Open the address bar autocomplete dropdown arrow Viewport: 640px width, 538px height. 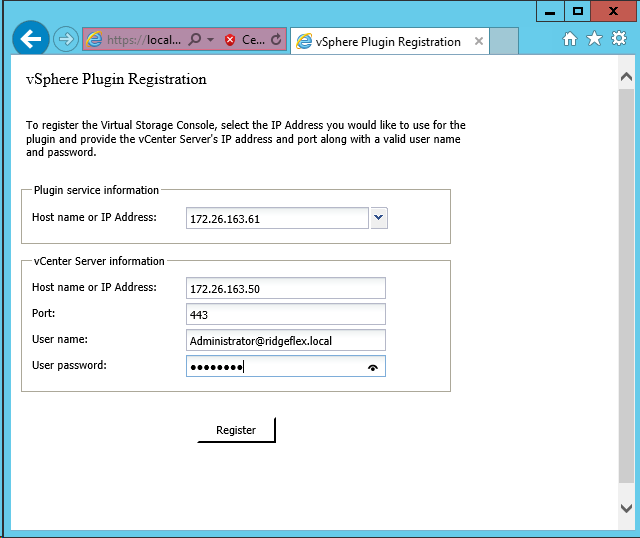211,40
